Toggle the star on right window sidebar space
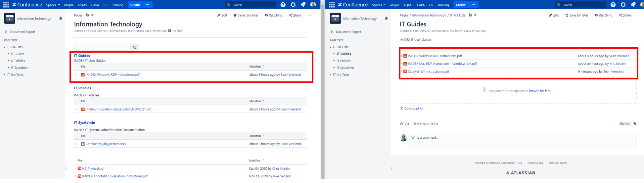Viewport: 644px width, 183px height. 386,19
